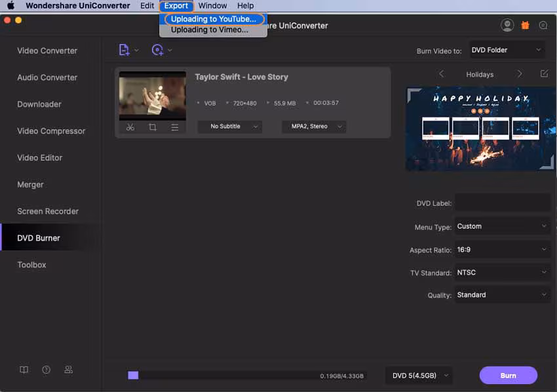Screen dimensions: 557x392
Task: Expand the TV Standard NTSC dropdown
Action: [x=503, y=273]
